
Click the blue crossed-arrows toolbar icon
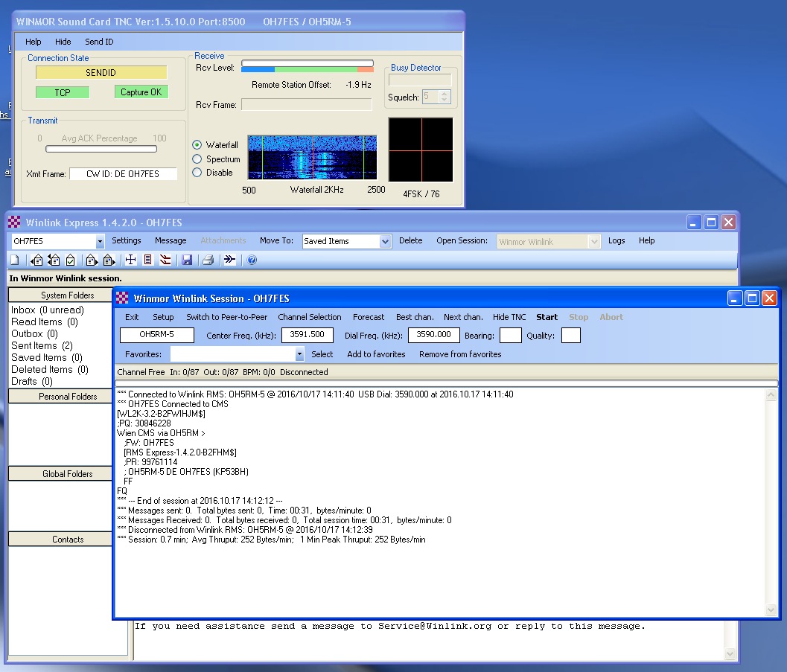coord(130,260)
